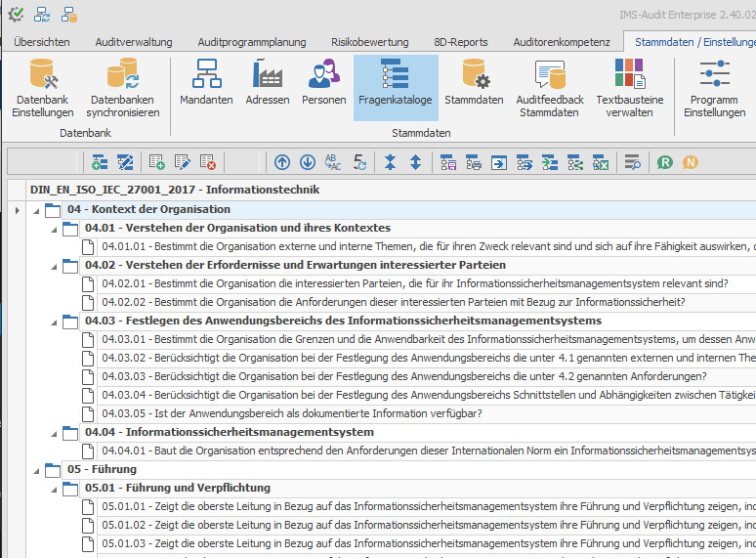Collapse all tree nodes icon
Screen dimensions: 756x558
click(390, 162)
